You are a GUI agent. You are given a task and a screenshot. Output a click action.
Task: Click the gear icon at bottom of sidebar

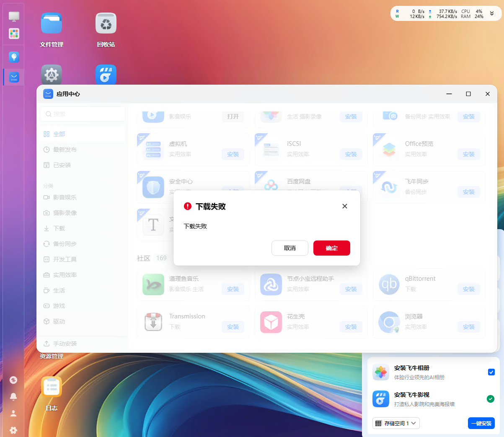13,430
